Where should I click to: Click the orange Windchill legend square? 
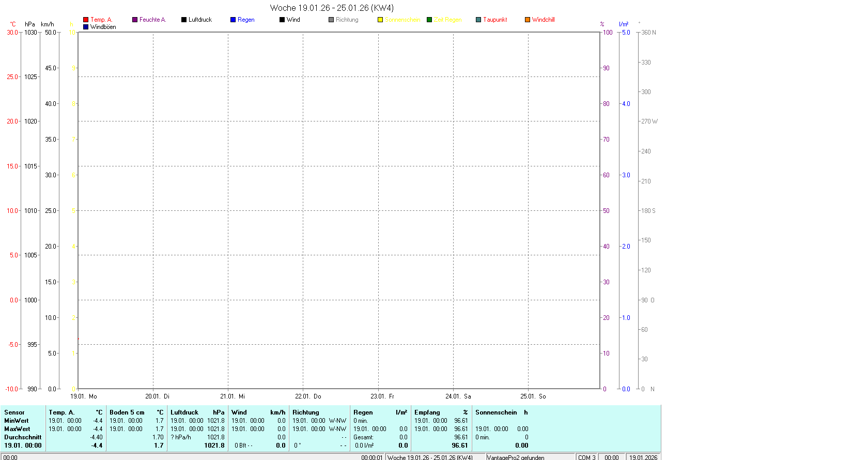click(x=528, y=20)
